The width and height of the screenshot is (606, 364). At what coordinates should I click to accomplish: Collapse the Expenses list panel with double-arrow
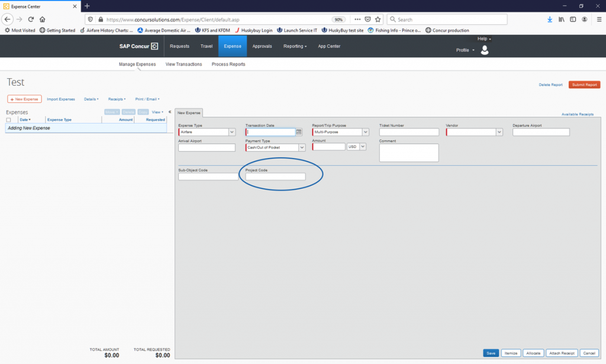coord(170,112)
